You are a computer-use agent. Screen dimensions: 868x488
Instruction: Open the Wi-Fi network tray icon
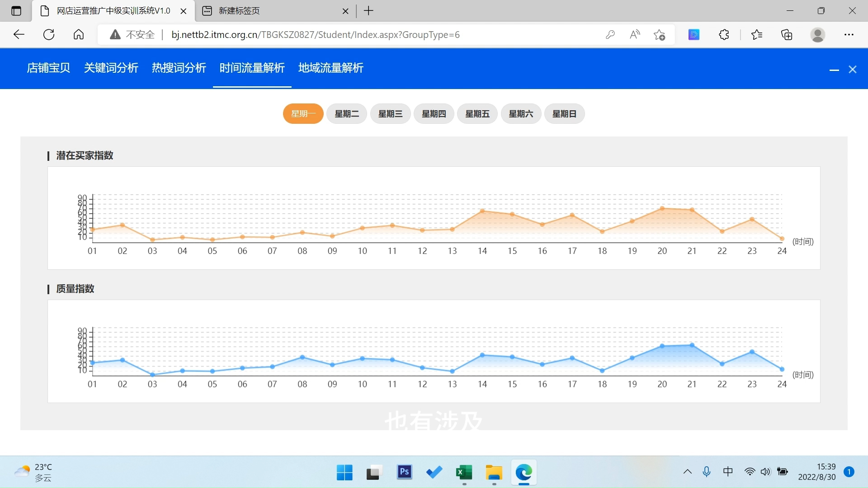(750, 472)
